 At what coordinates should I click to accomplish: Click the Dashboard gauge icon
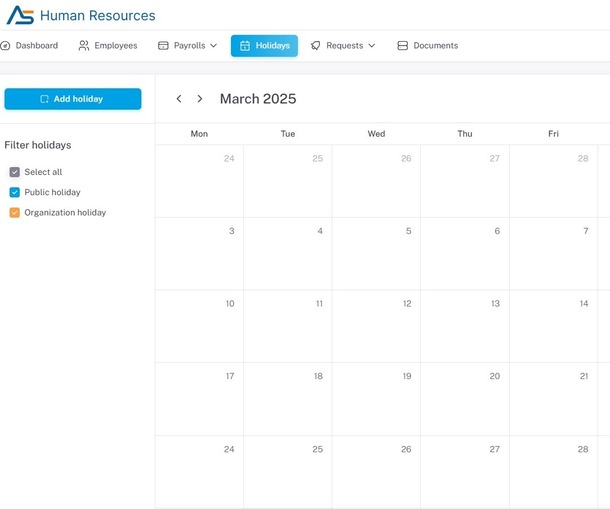coord(5,46)
